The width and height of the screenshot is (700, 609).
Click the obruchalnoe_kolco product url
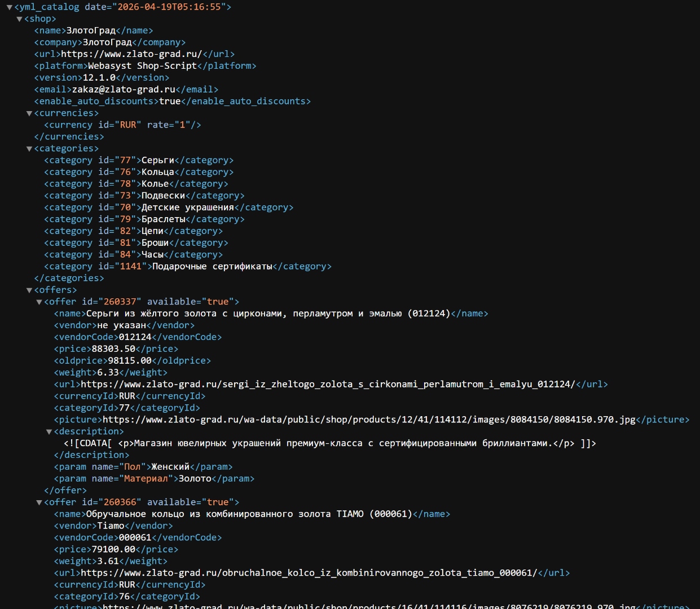(x=309, y=574)
